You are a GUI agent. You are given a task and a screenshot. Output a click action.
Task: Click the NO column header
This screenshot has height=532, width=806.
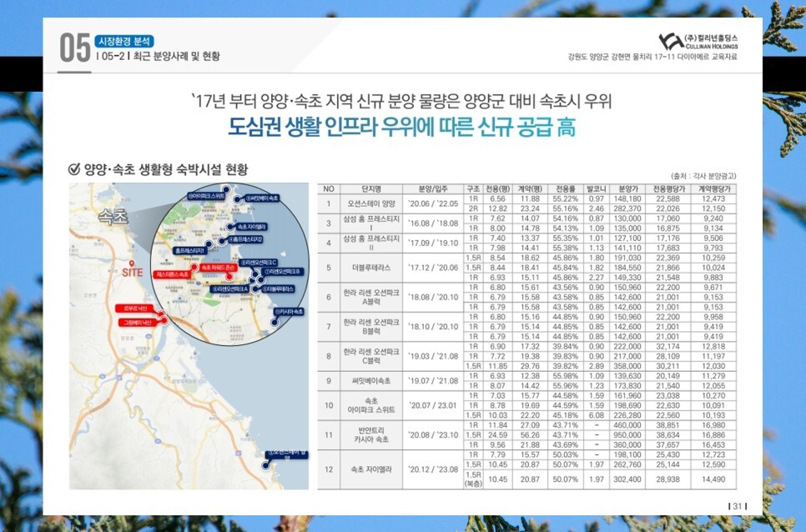329,189
